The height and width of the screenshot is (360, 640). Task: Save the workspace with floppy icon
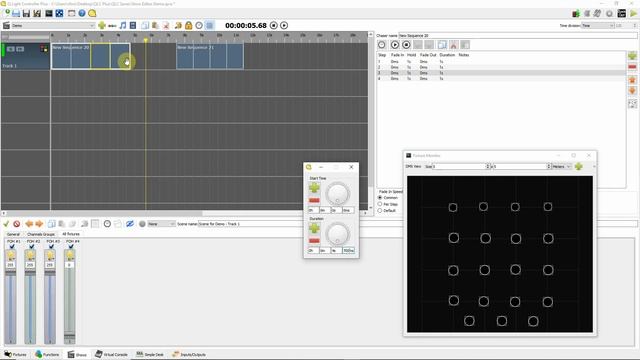click(26, 13)
